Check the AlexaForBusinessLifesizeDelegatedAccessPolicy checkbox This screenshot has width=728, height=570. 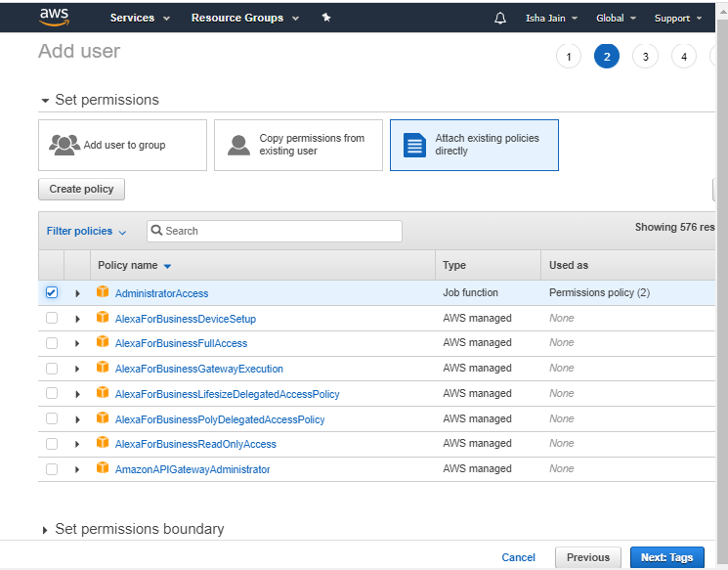click(52, 393)
